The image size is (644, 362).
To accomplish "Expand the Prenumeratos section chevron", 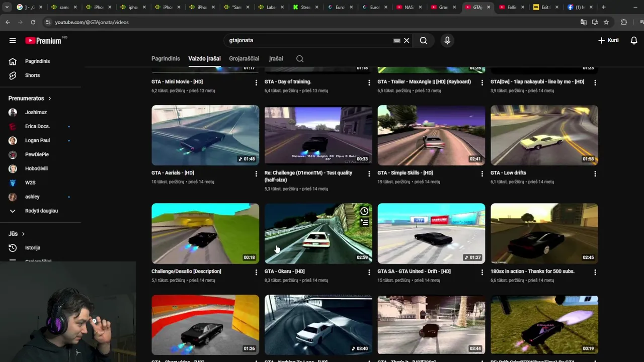I will (49, 99).
